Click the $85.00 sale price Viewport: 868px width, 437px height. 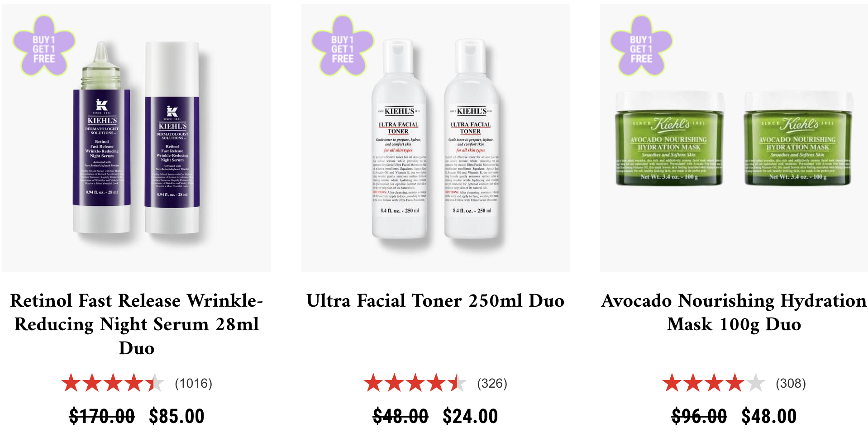[x=176, y=416]
